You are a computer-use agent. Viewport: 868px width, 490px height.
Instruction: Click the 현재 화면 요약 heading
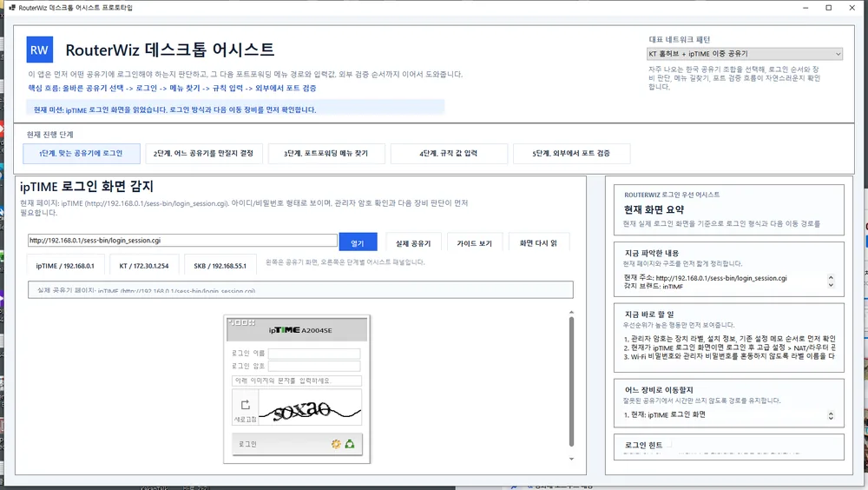tap(654, 209)
